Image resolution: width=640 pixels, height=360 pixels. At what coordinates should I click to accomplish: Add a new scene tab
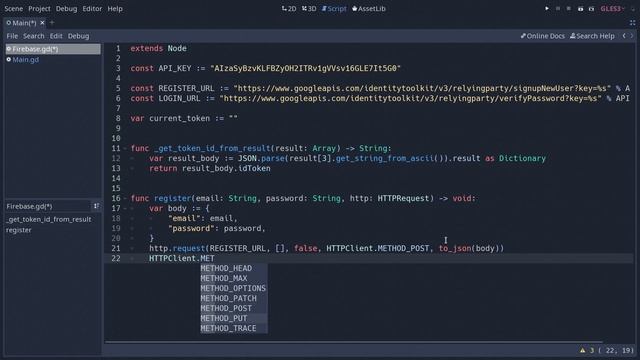point(52,23)
